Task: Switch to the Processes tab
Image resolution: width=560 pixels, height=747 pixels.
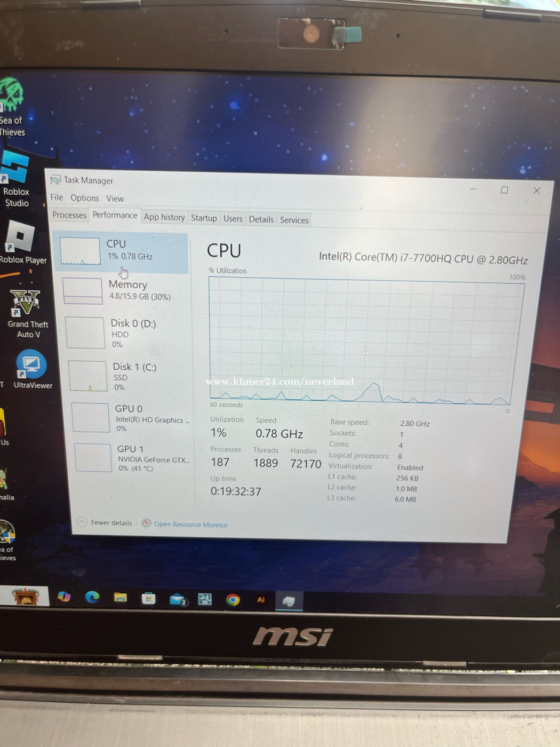Action: [69, 215]
